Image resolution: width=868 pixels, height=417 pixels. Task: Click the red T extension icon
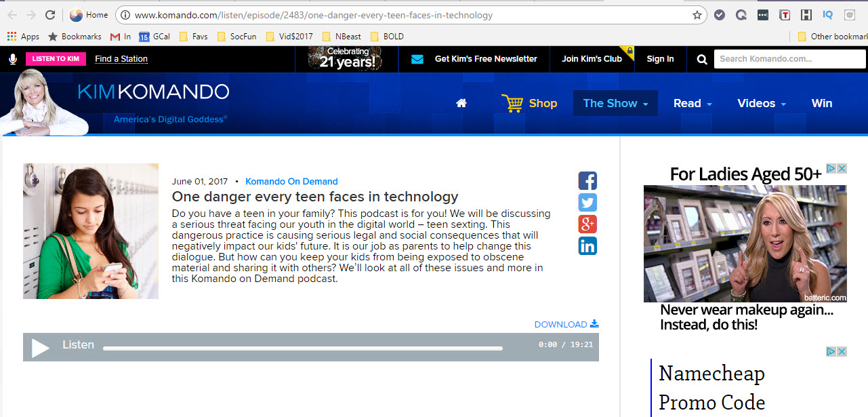(x=785, y=15)
